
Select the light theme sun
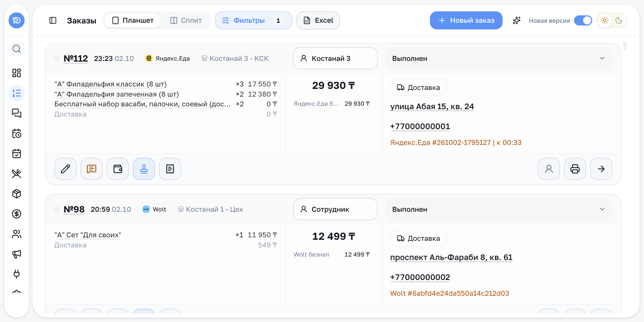[604, 21]
